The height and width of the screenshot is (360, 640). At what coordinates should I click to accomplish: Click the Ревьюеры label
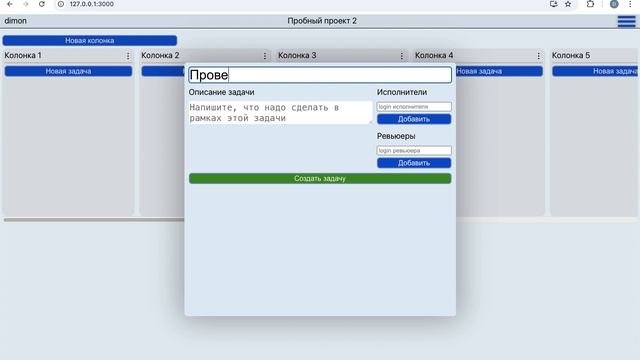396,136
